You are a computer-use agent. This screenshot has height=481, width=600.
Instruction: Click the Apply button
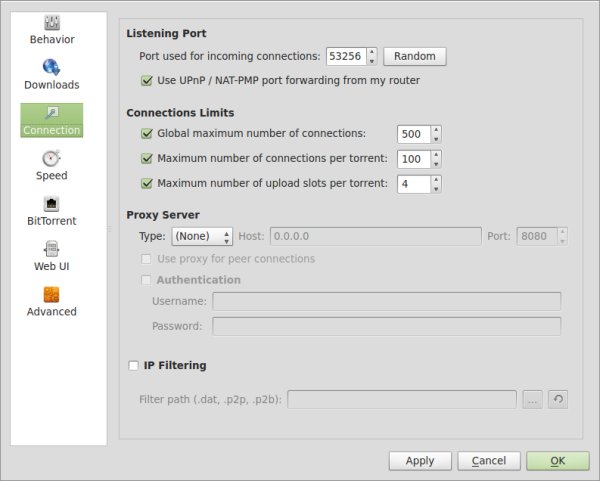click(420, 461)
